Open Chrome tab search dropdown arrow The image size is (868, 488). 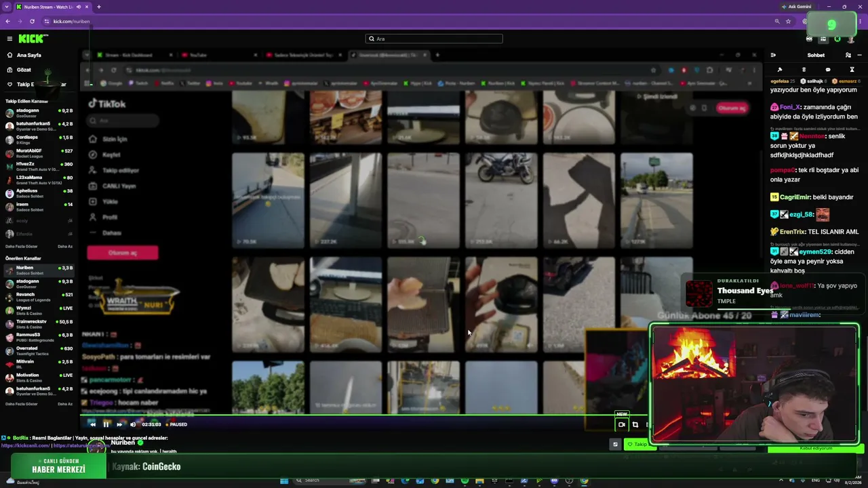point(6,7)
